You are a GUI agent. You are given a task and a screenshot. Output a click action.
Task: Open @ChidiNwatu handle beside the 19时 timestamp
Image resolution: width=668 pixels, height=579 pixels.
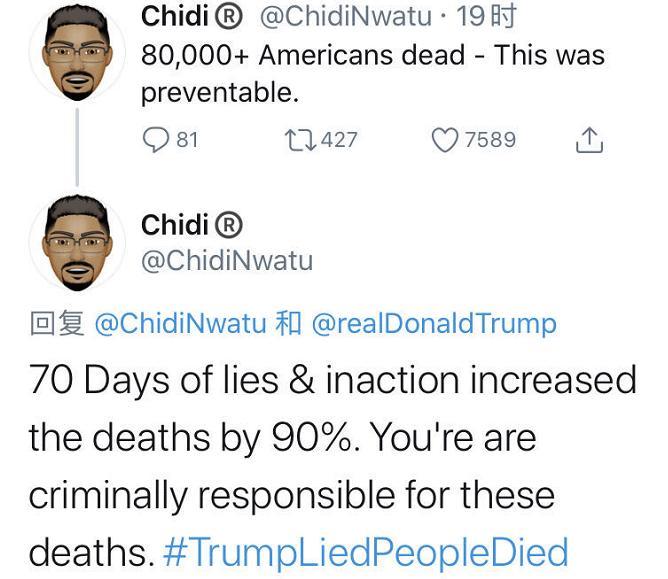[x=343, y=17]
